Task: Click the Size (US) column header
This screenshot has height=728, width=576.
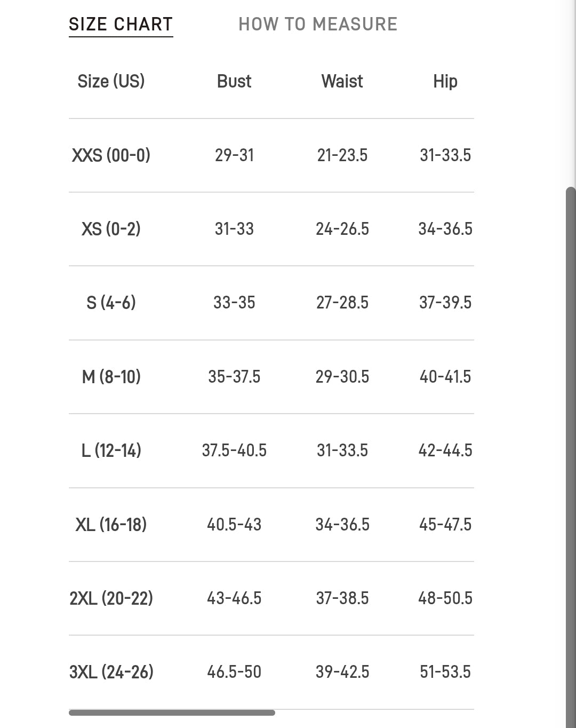Action: pos(111,81)
